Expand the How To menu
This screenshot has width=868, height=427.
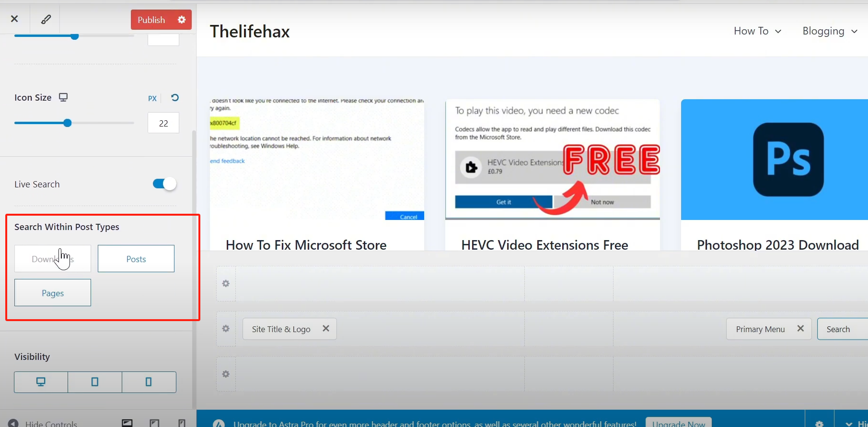coord(757,31)
